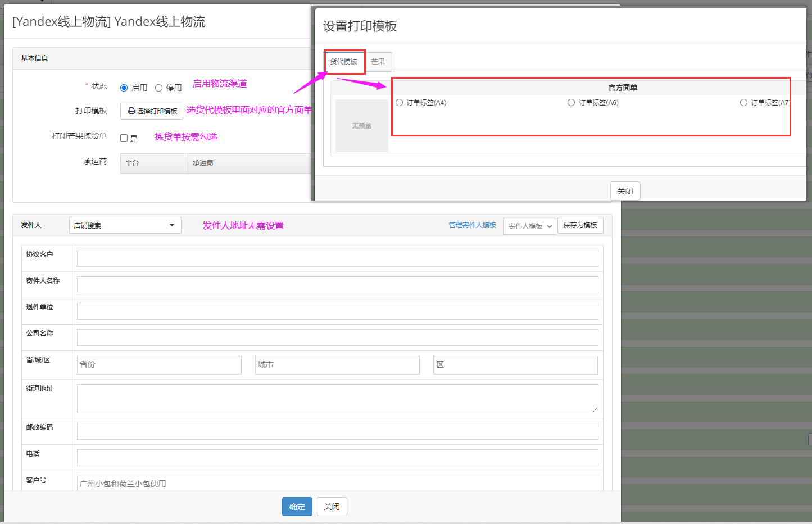Viewport: 812px width, 524px height.
Task: Switch to the 芒果 tab
Action: coord(378,62)
